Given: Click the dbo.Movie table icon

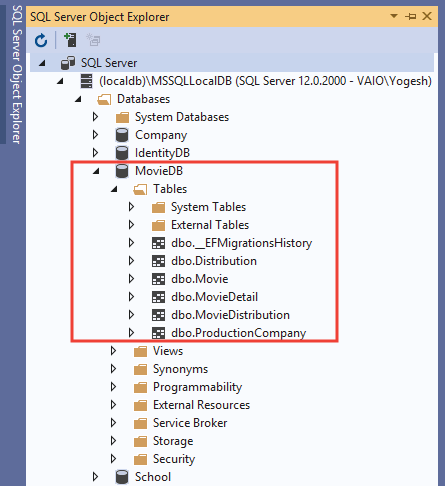Looking at the screenshot, I should click(x=158, y=279).
